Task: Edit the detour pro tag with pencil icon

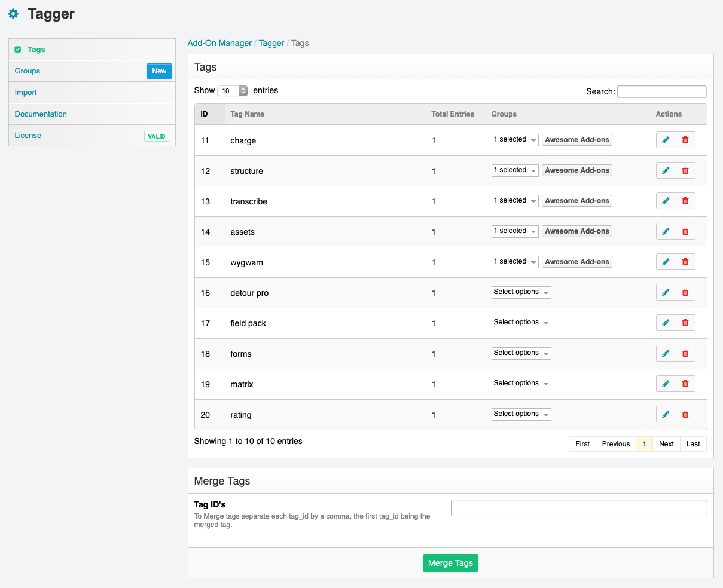Action: (666, 292)
